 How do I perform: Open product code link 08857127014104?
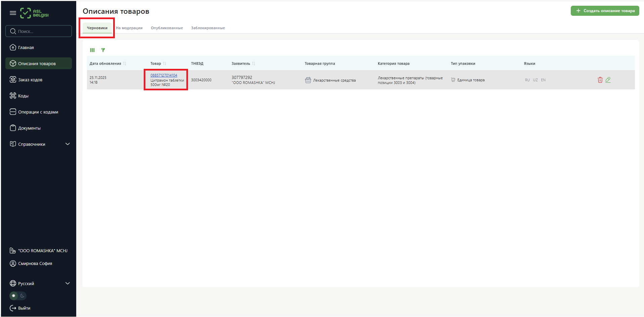[164, 75]
